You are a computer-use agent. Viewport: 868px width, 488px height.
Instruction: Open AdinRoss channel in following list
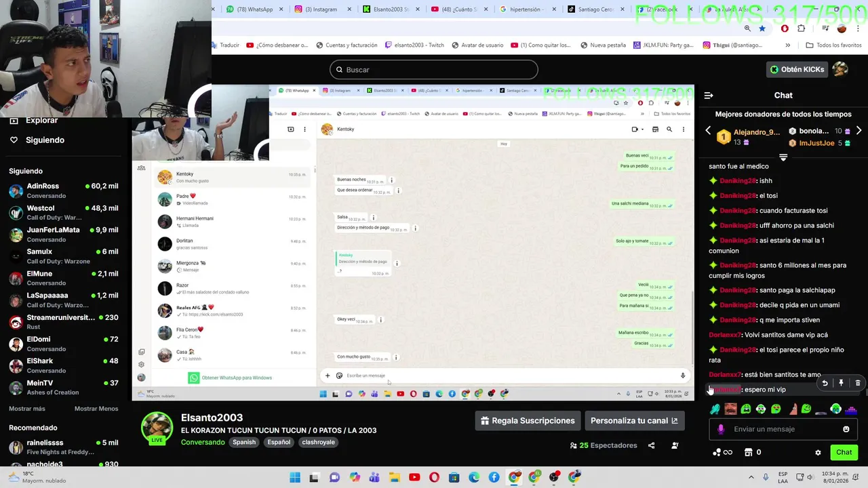[64, 190]
